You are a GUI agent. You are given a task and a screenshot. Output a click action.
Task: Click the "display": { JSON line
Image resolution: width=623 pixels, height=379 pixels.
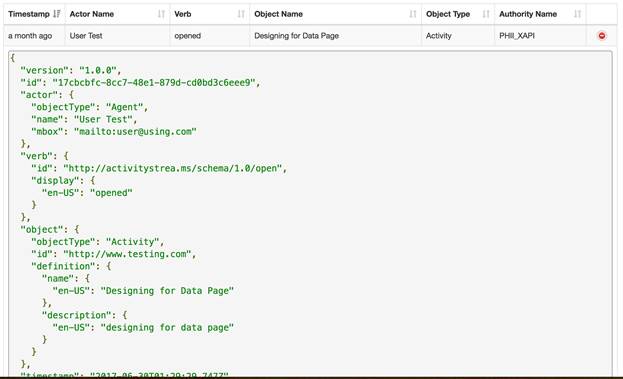coord(63,181)
